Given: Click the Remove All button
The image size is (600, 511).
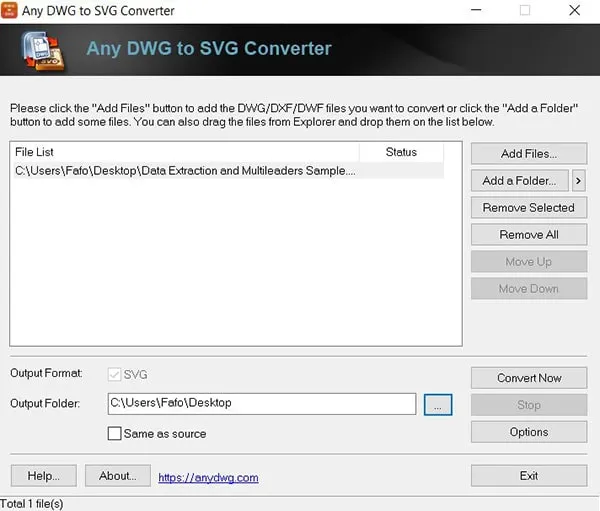Looking at the screenshot, I should coord(529,234).
